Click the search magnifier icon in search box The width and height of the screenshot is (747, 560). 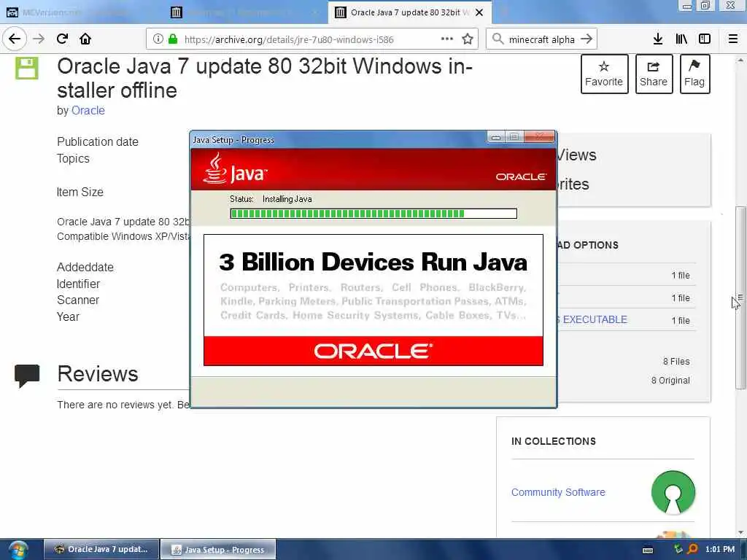pos(498,39)
